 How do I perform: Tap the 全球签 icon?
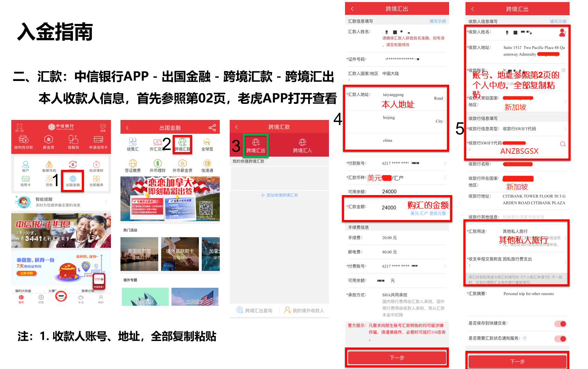tap(207, 145)
